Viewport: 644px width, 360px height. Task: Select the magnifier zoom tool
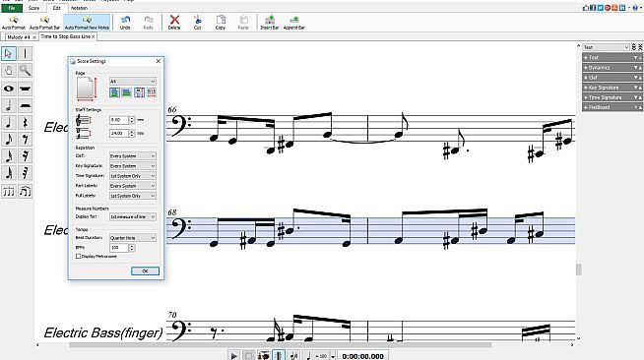point(25,71)
